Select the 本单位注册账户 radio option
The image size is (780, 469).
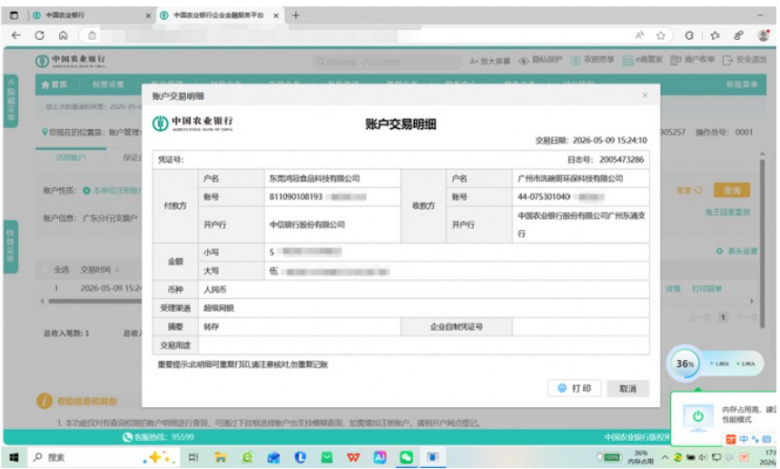(87, 190)
